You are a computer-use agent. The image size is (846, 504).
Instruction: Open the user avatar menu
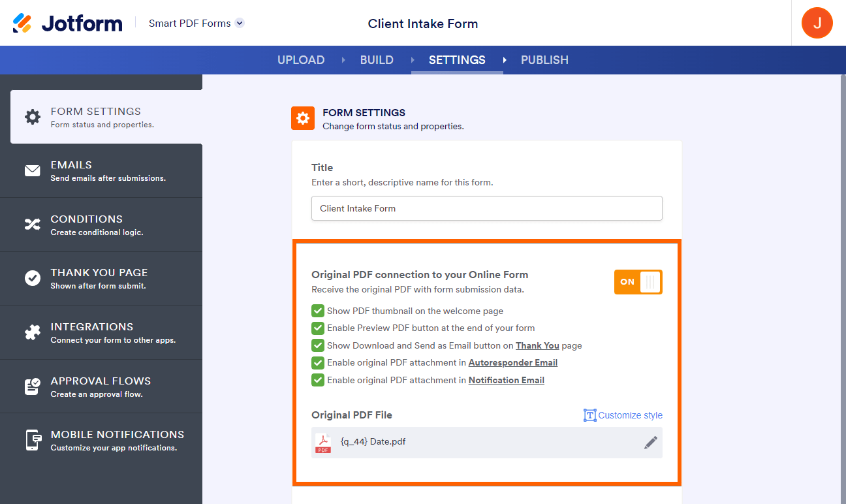pos(817,24)
